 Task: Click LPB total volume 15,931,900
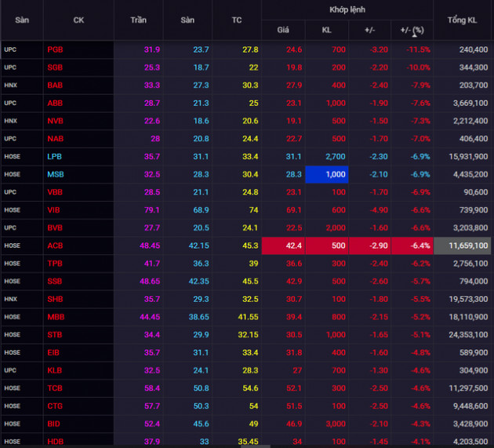click(x=468, y=156)
